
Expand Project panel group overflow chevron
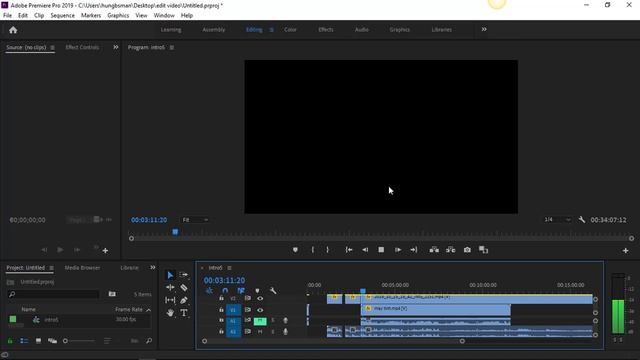point(152,268)
